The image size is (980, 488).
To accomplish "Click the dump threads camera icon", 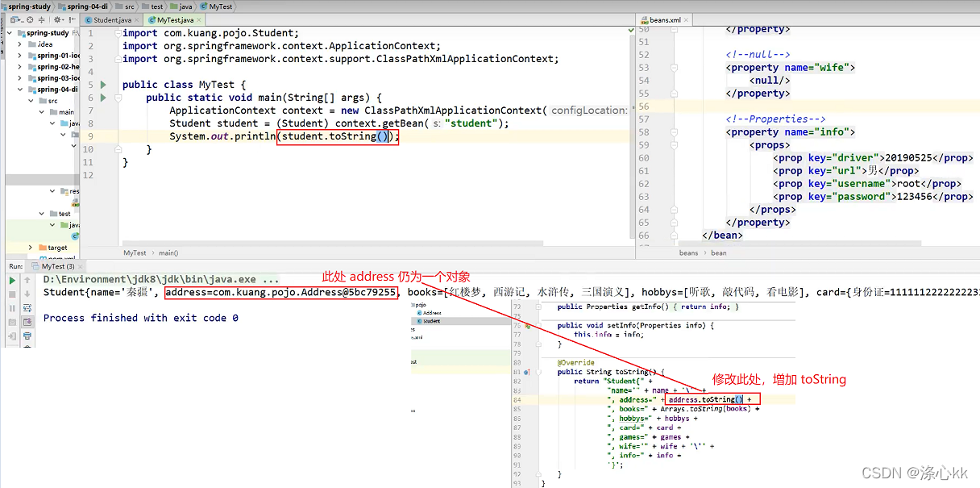I will (x=12, y=322).
